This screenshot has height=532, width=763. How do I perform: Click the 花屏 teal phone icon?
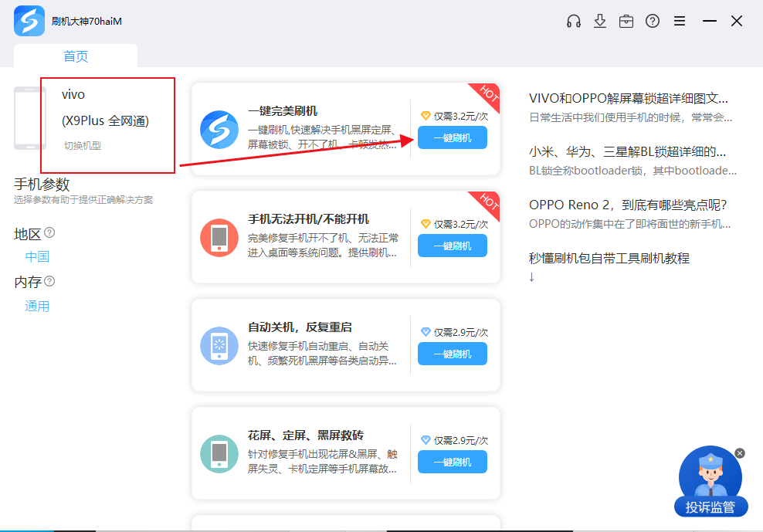[219, 454]
